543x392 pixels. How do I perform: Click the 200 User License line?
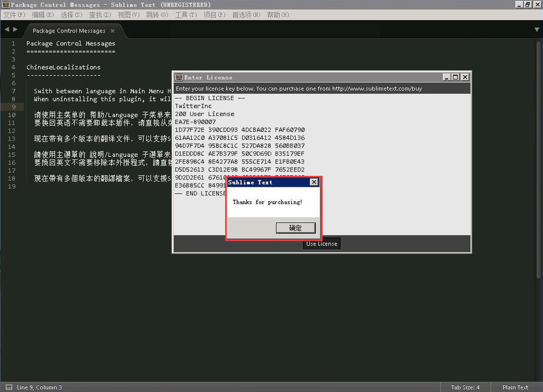pos(205,114)
